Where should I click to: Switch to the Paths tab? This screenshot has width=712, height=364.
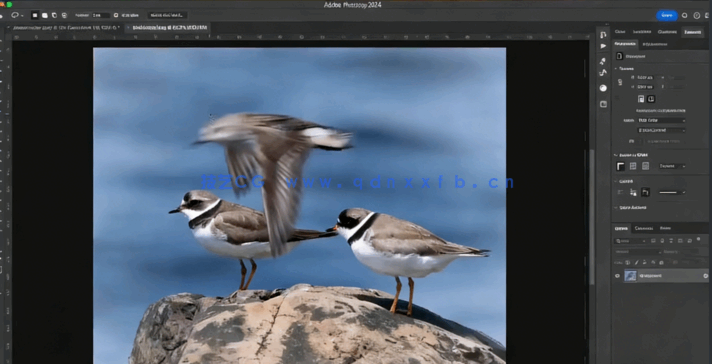665,228
